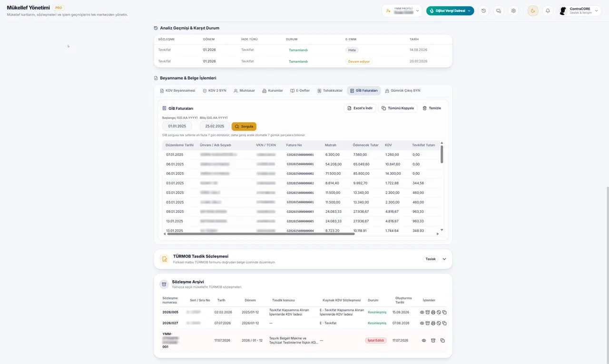Select the E-Defter tab
This screenshot has width=609, height=364.
click(x=300, y=90)
